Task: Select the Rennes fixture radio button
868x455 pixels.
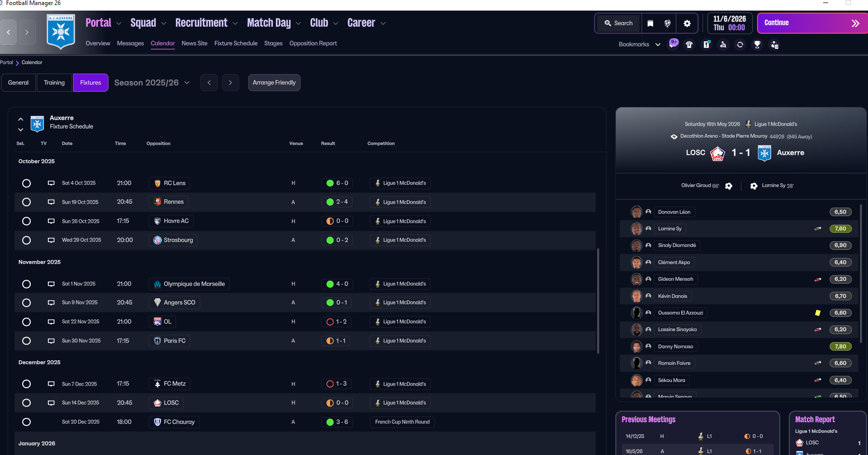Action: tap(27, 202)
